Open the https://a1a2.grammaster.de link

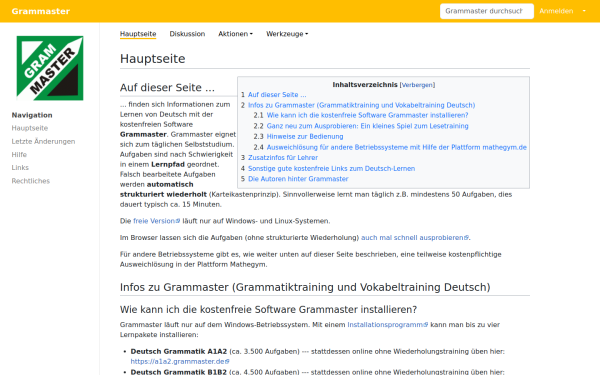pyautogui.click(x=180, y=361)
